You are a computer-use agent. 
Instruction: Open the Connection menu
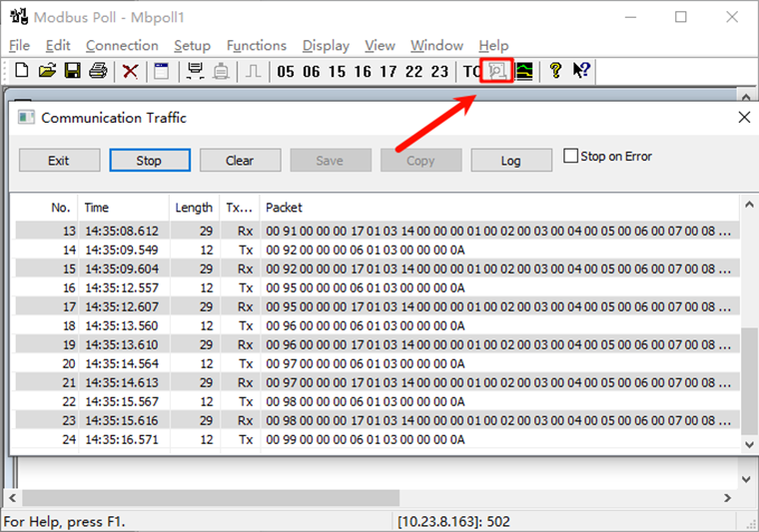pyautogui.click(x=122, y=46)
